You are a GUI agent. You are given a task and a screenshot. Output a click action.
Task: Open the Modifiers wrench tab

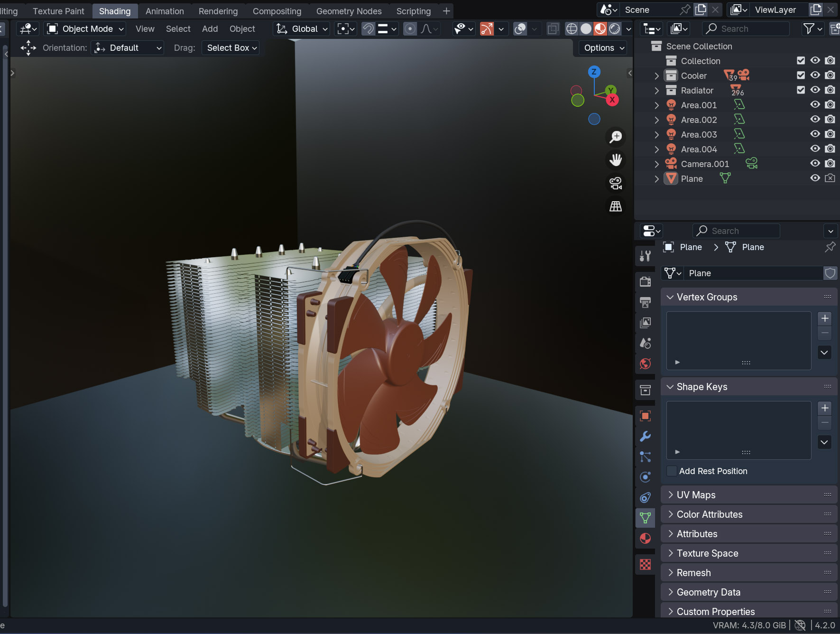(x=645, y=436)
